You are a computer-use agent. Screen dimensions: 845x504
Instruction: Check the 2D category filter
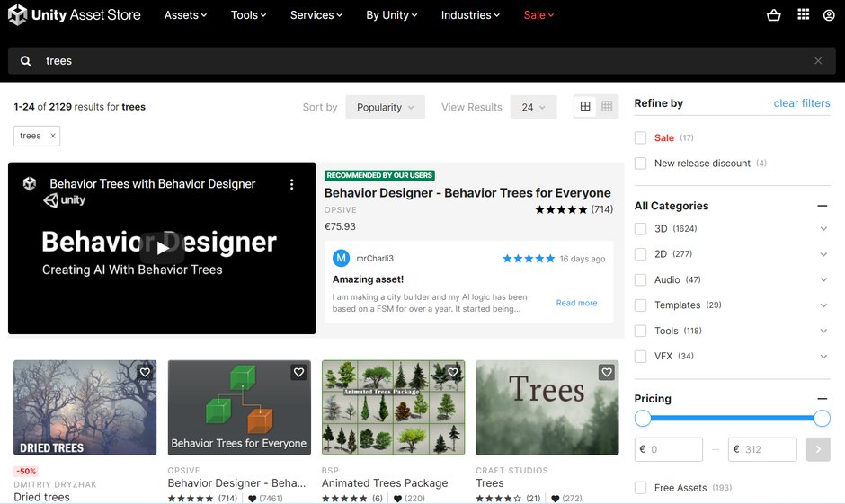coord(640,254)
